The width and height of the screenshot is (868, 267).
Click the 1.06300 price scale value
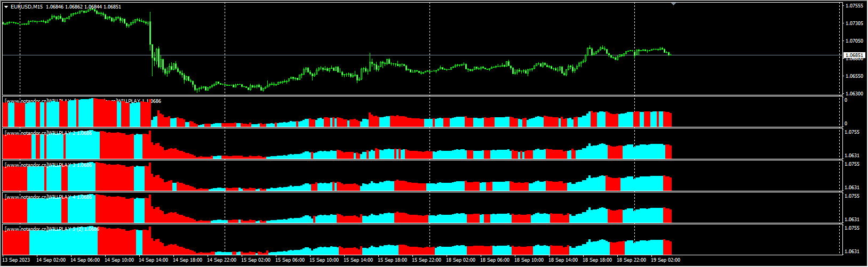[856, 94]
